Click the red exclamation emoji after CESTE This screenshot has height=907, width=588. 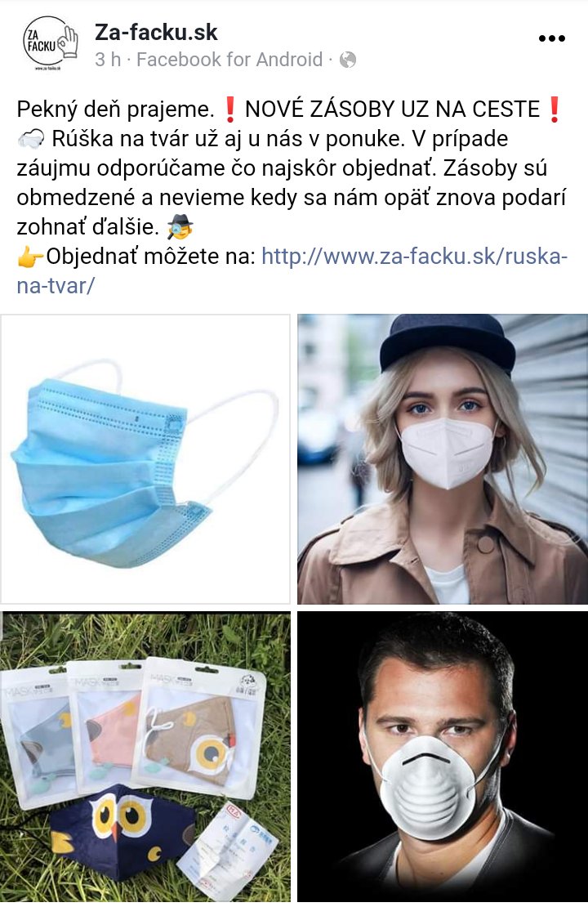click(x=554, y=109)
